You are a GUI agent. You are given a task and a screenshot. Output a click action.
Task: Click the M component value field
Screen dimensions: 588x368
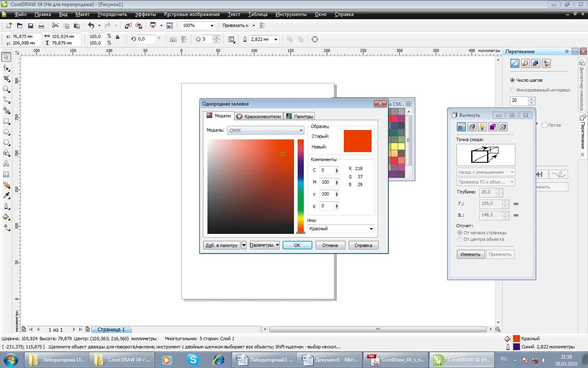327,182
